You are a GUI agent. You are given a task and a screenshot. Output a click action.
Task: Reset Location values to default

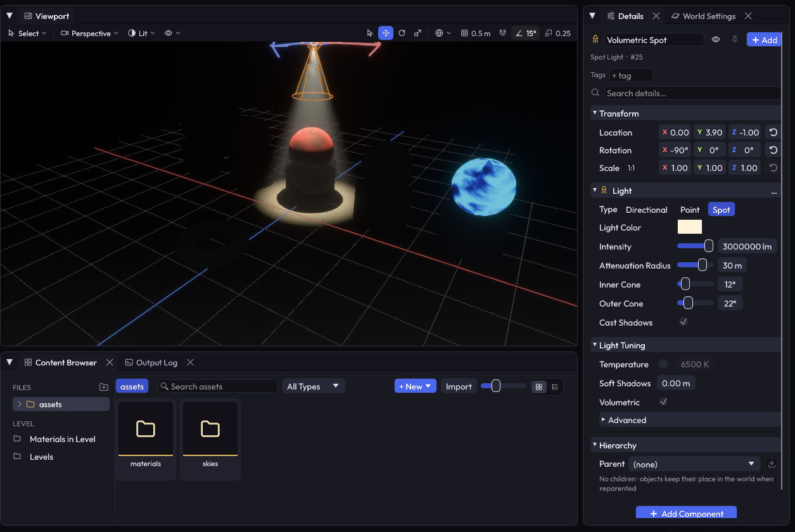[773, 132]
